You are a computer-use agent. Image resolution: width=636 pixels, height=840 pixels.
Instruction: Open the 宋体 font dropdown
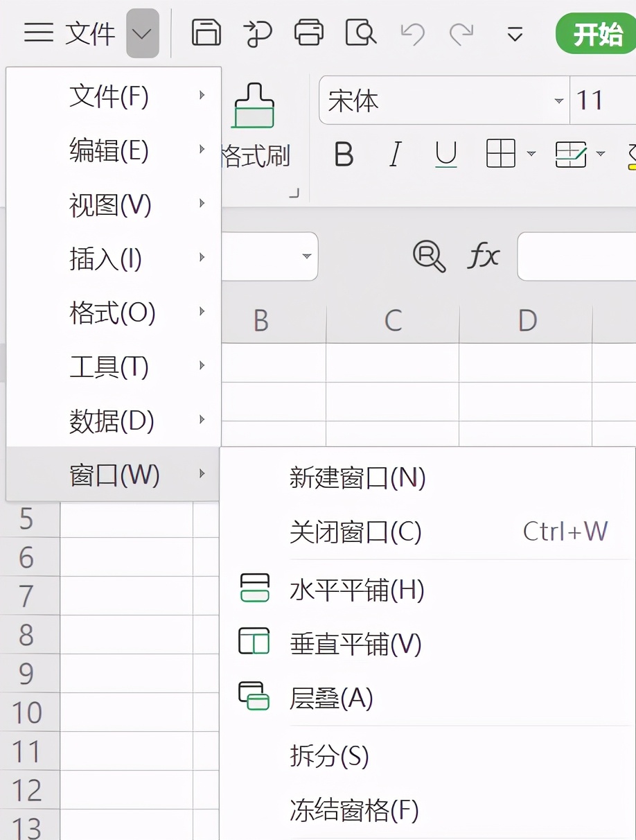tap(558, 100)
